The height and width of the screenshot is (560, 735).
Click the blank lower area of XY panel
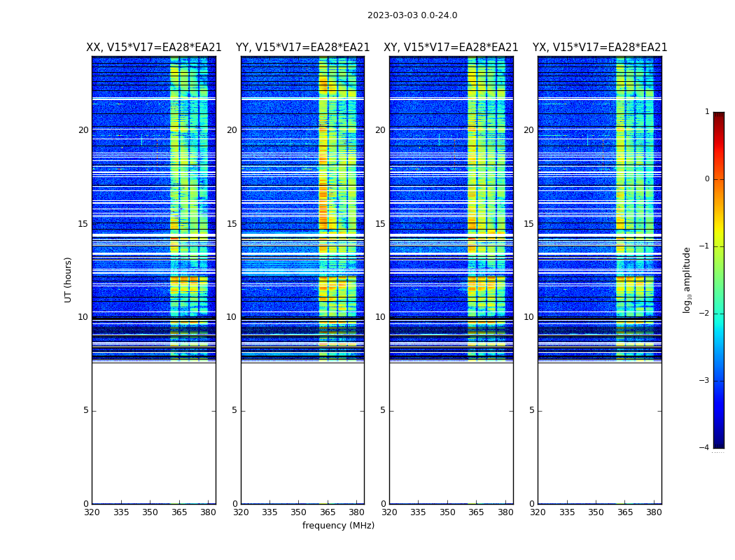(x=451, y=434)
